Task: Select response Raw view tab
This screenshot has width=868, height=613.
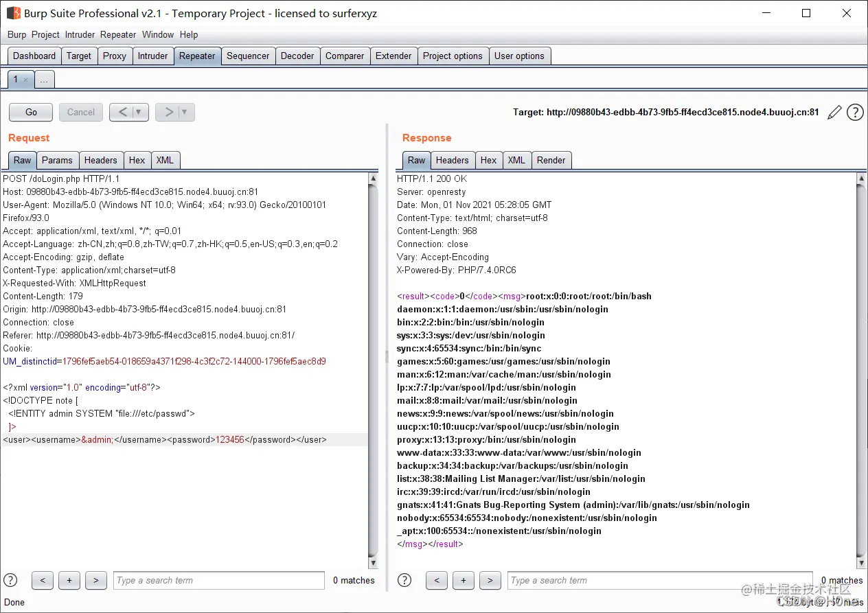Action: 417,160
